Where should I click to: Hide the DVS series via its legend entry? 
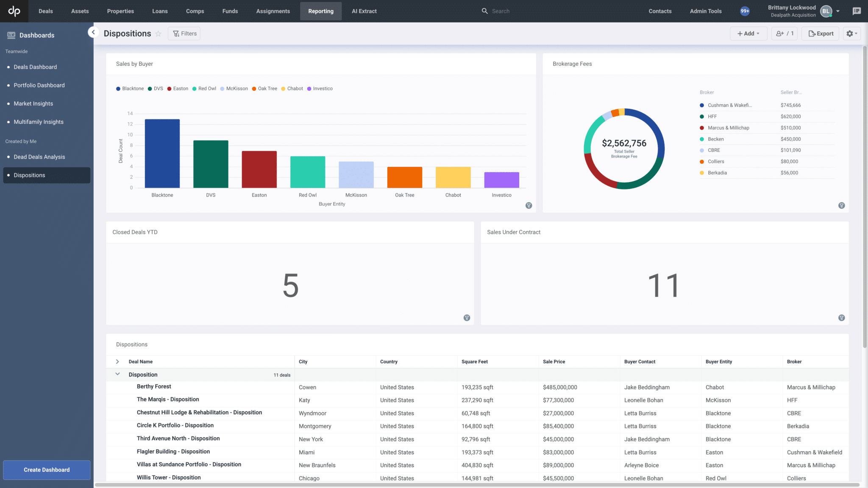click(155, 88)
